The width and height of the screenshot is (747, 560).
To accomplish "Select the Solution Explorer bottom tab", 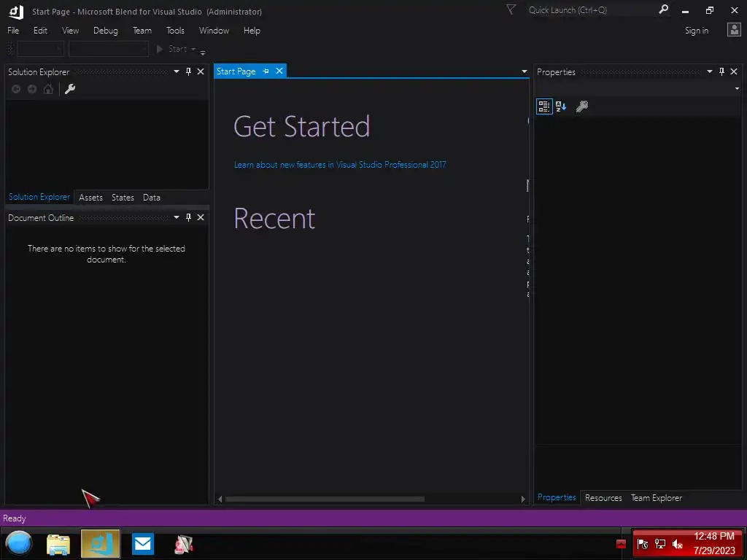I will tap(39, 197).
